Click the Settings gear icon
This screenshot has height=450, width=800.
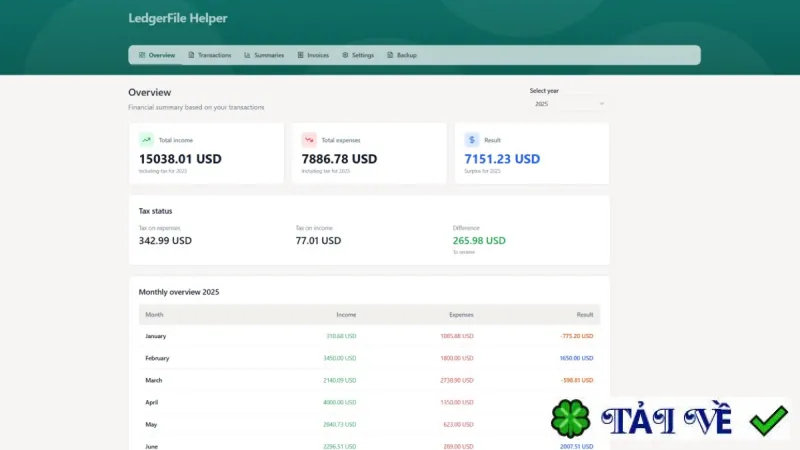tap(345, 55)
